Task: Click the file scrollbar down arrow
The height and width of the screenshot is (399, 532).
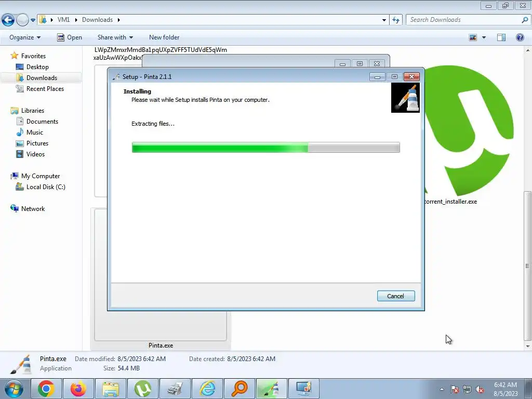Action: 528,347
